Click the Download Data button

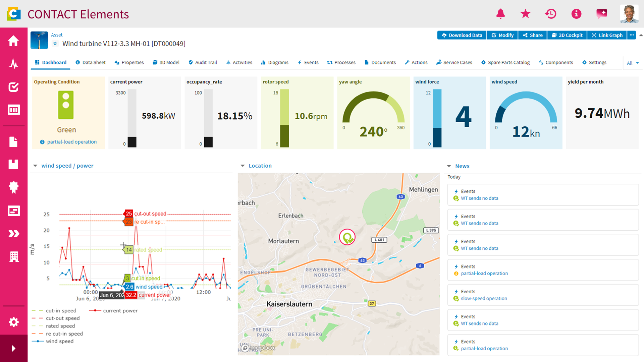coord(462,35)
